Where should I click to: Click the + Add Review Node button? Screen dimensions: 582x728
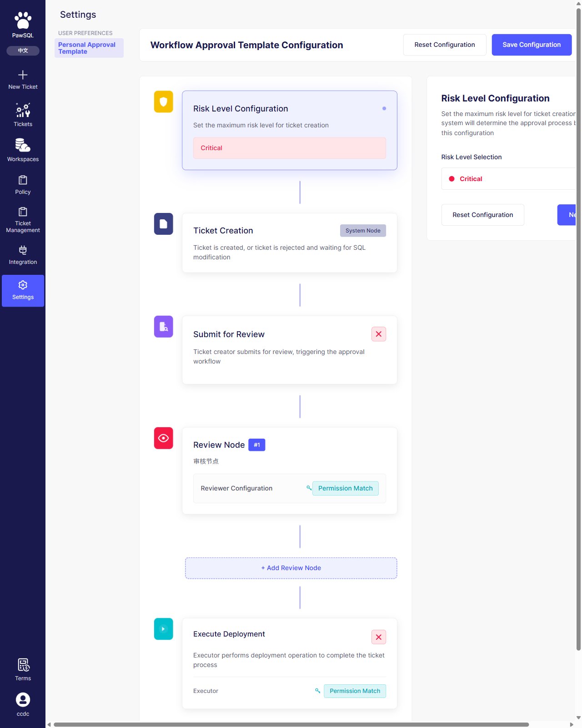click(x=291, y=568)
